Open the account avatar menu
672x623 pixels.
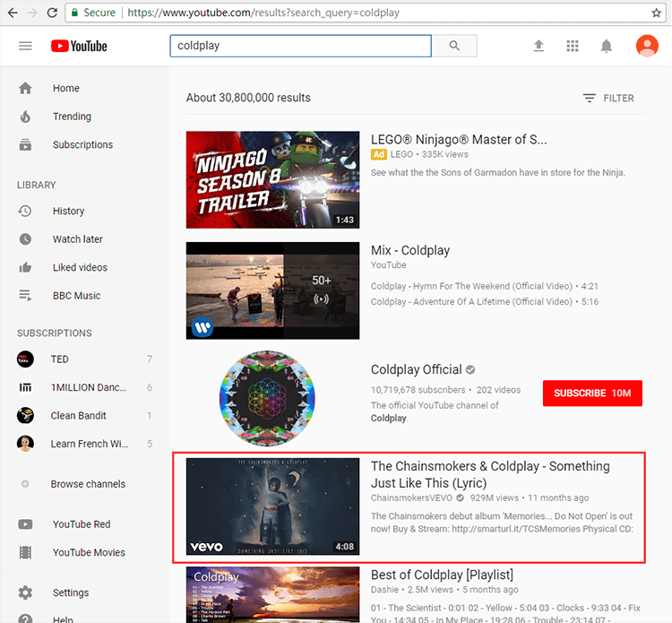tap(647, 46)
